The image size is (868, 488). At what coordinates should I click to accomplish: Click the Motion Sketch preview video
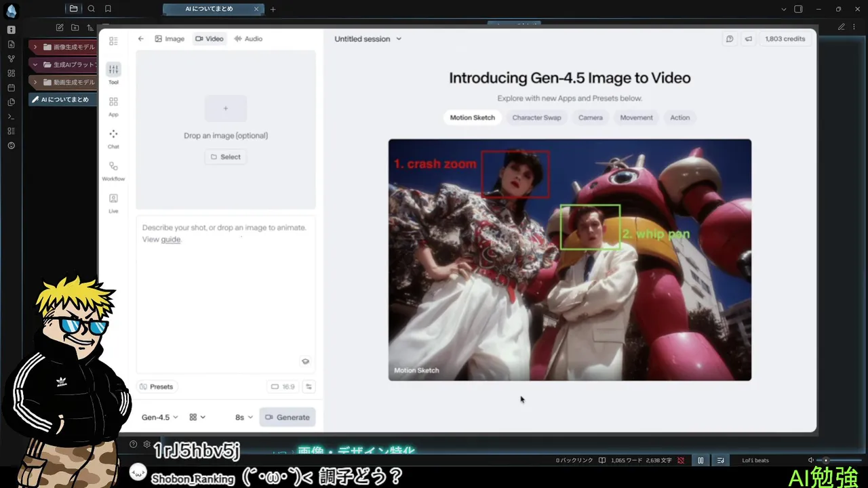pos(570,260)
